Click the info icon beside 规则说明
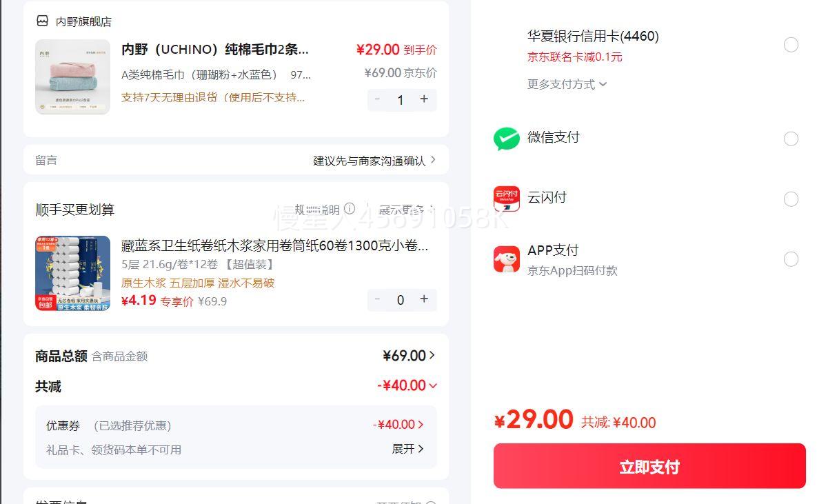Image resolution: width=828 pixels, height=504 pixels. (350, 209)
